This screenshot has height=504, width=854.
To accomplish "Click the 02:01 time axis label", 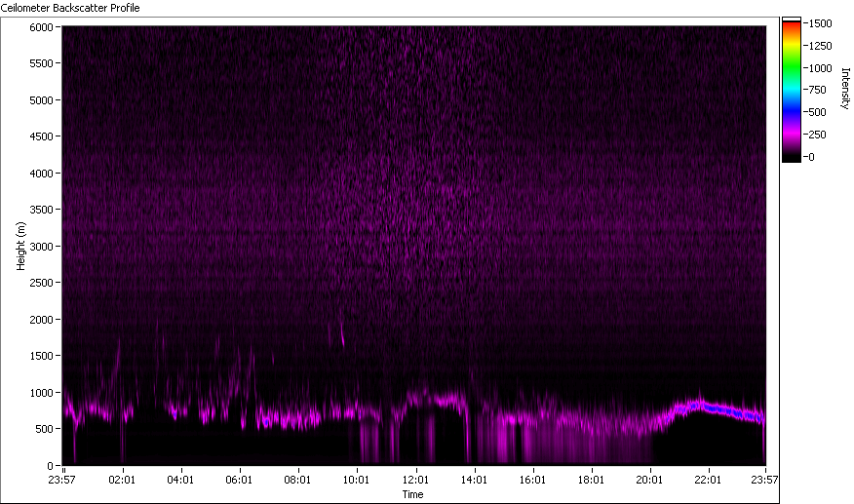I will coord(122,480).
